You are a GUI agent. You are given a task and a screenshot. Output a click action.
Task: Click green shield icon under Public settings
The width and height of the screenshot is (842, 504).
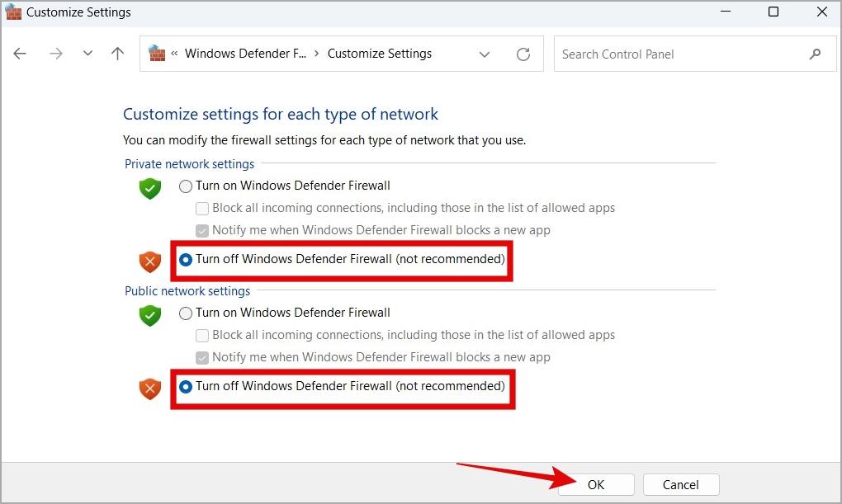click(150, 316)
